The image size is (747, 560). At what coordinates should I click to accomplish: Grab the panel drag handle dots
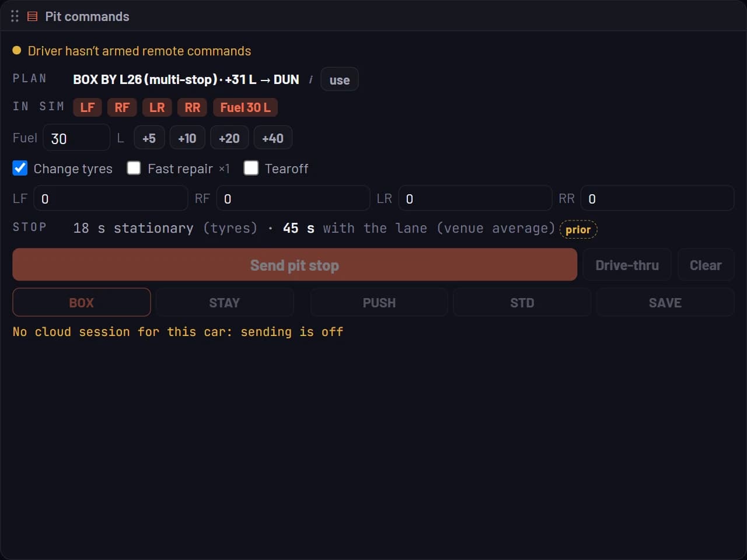15,16
